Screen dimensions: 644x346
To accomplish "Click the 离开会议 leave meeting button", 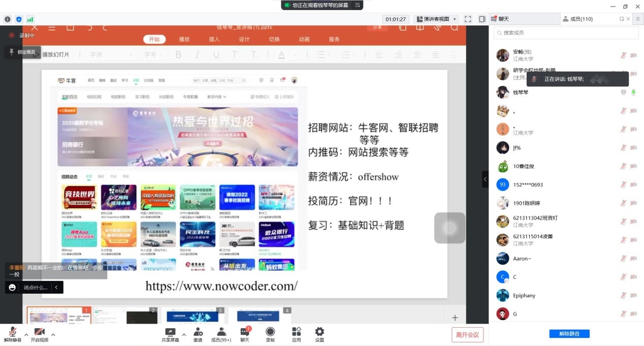I will (x=467, y=335).
